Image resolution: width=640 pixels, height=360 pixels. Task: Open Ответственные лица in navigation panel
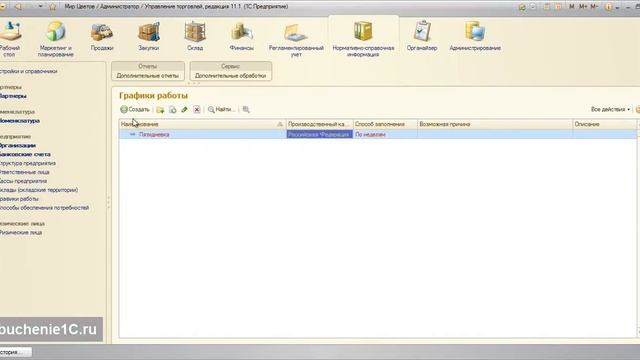point(24,172)
